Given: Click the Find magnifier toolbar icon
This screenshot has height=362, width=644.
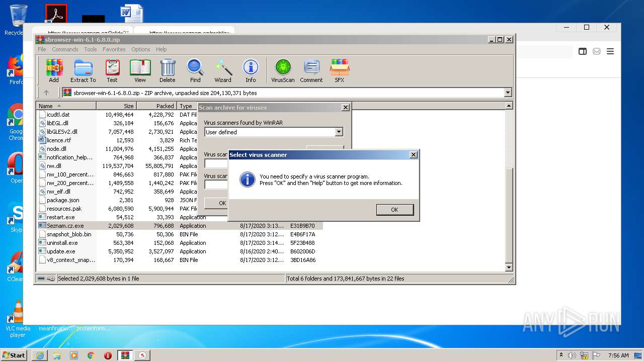Looking at the screenshot, I should click(195, 71).
